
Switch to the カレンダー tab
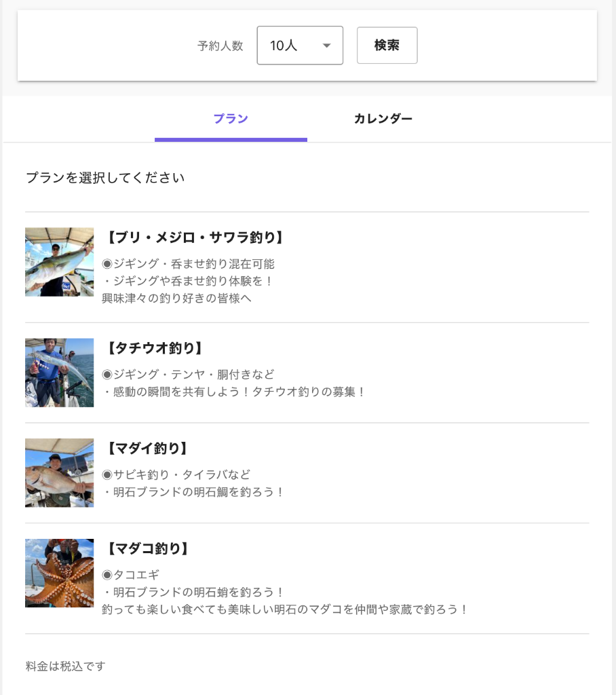coord(383,119)
